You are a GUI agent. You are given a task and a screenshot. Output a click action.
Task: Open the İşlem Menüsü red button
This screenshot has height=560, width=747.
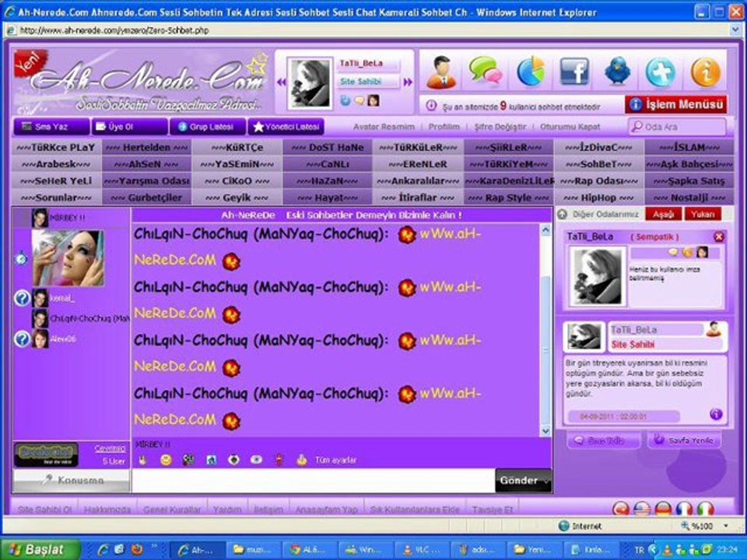tap(676, 104)
